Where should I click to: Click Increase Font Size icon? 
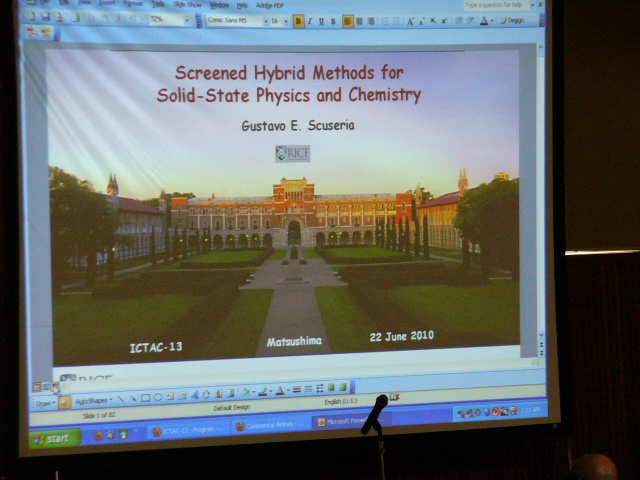point(410,21)
